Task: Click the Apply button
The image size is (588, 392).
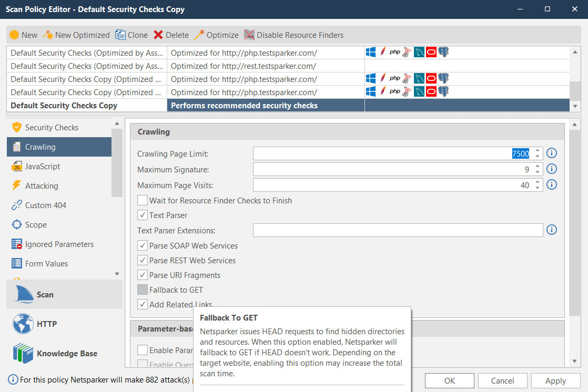Action: [555, 380]
